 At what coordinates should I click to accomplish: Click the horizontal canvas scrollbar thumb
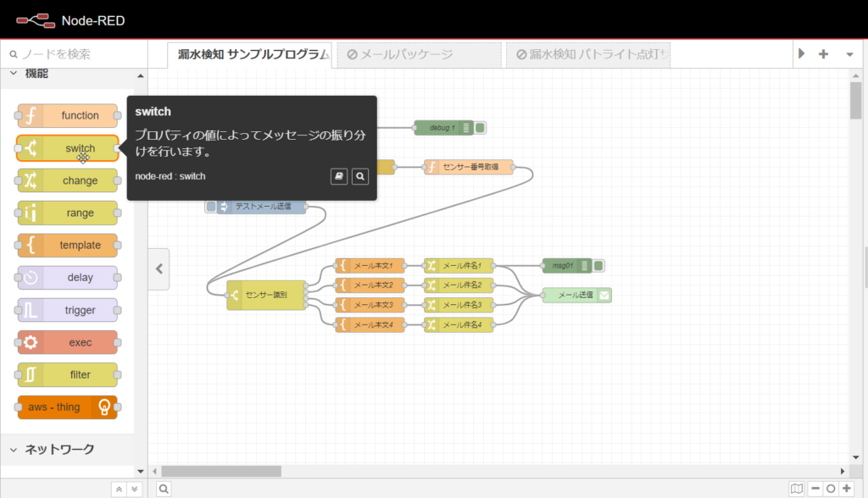[221, 472]
